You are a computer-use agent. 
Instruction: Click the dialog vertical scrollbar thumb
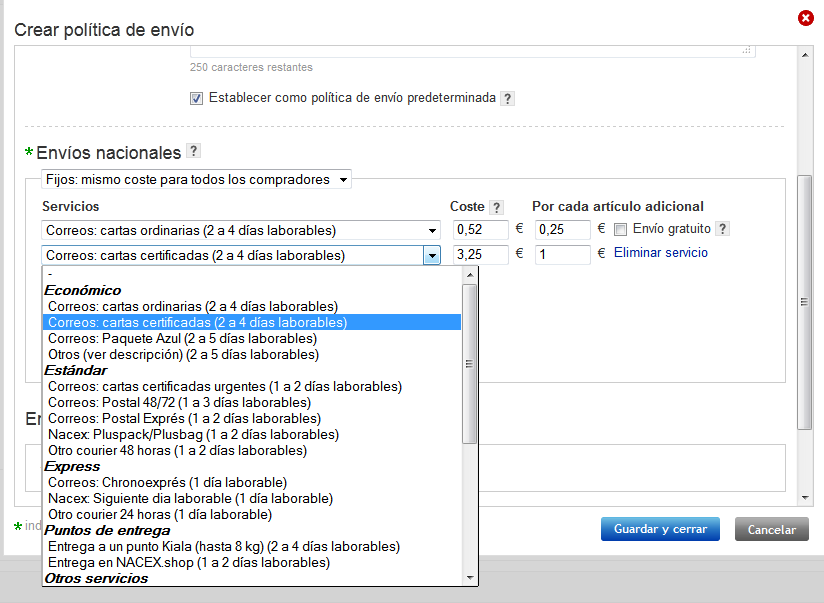(805, 302)
